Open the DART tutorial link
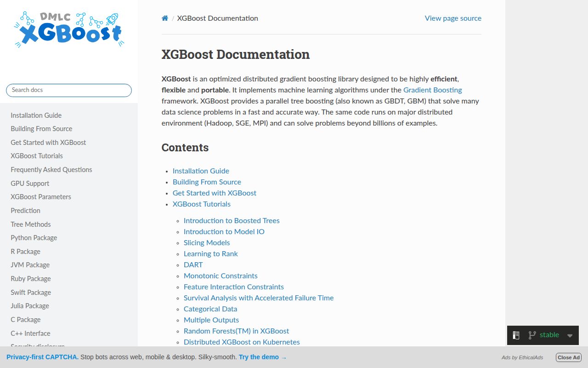 point(193,265)
